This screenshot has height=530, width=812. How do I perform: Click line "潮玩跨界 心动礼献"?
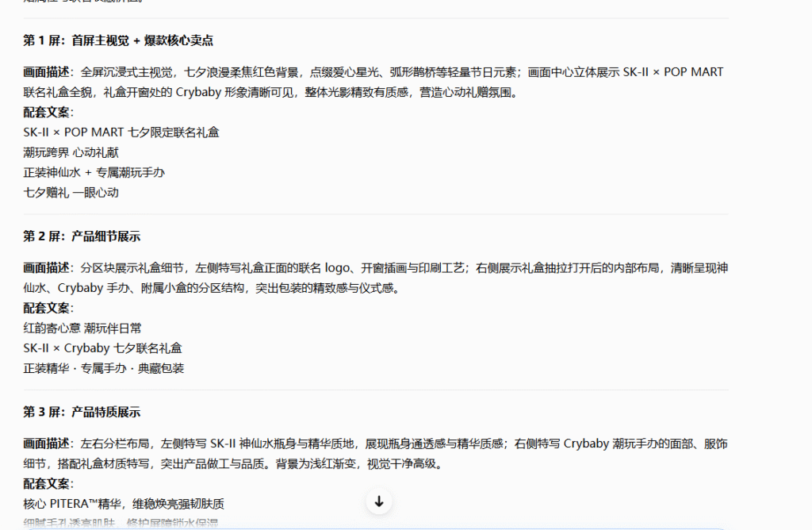71,152
